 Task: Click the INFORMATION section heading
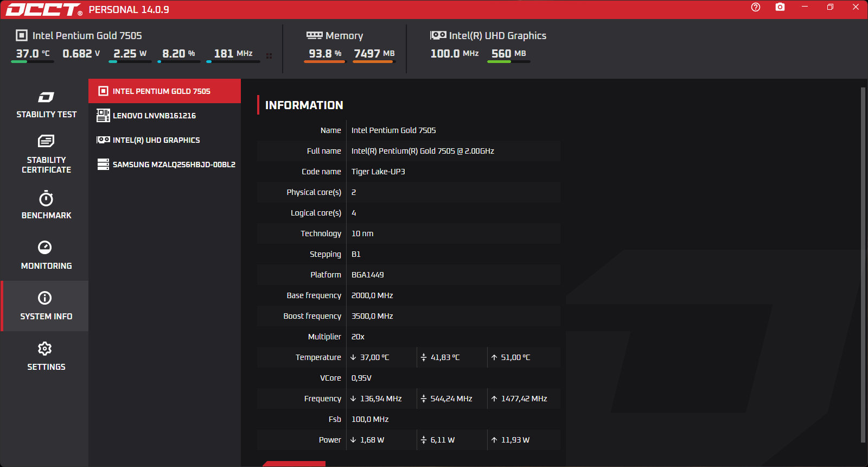coord(304,105)
